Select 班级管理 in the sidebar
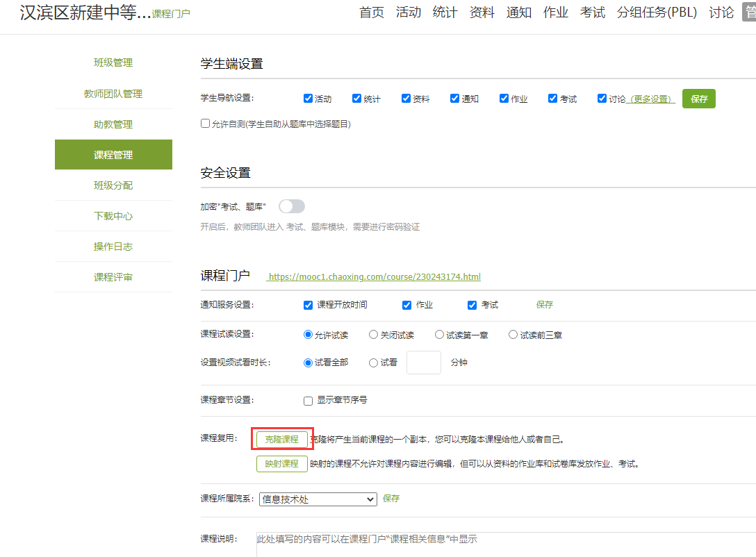This screenshot has width=756, height=557. 113,63
